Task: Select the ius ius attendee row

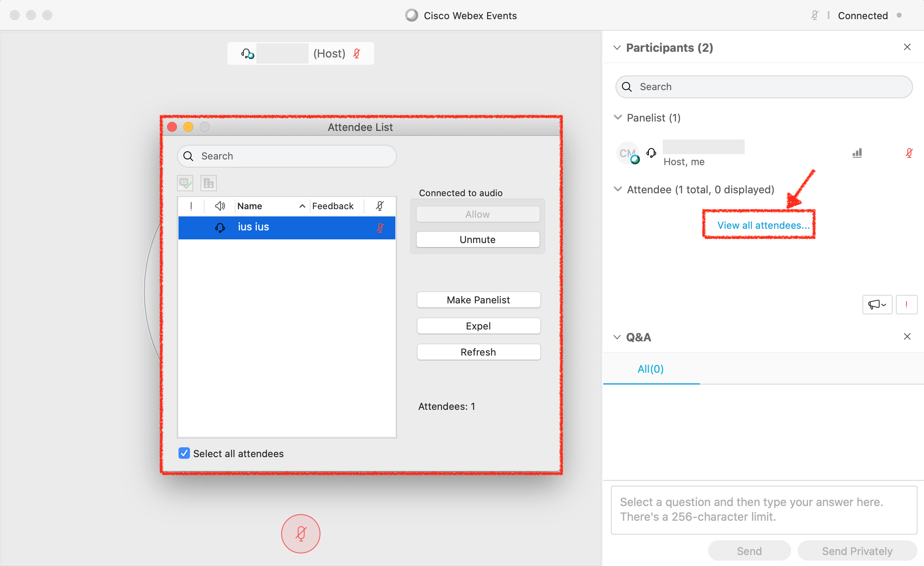Action: click(x=287, y=228)
